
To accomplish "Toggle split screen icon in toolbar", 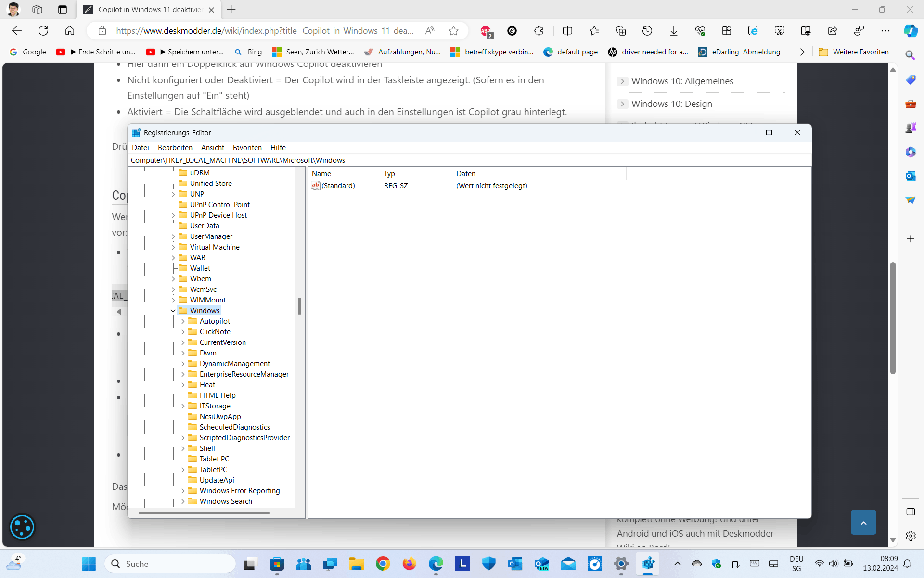I will click(567, 31).
